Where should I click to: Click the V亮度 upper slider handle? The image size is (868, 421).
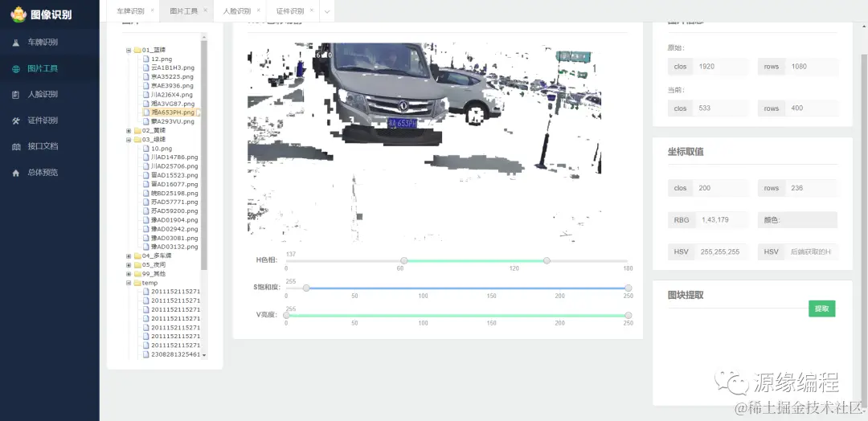(x=628, y=315)
